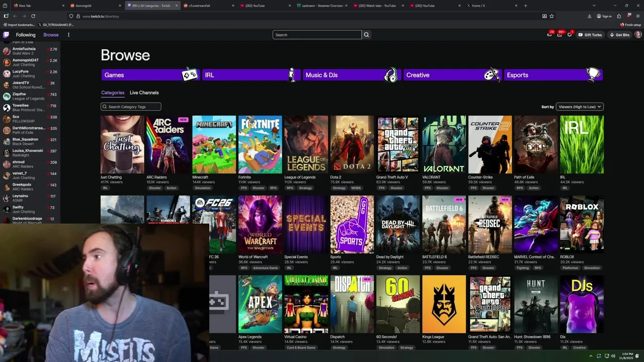The image size is (644, 362).
Task: Open the Counter-Strike category cover
Action: [x=490, y=145]
